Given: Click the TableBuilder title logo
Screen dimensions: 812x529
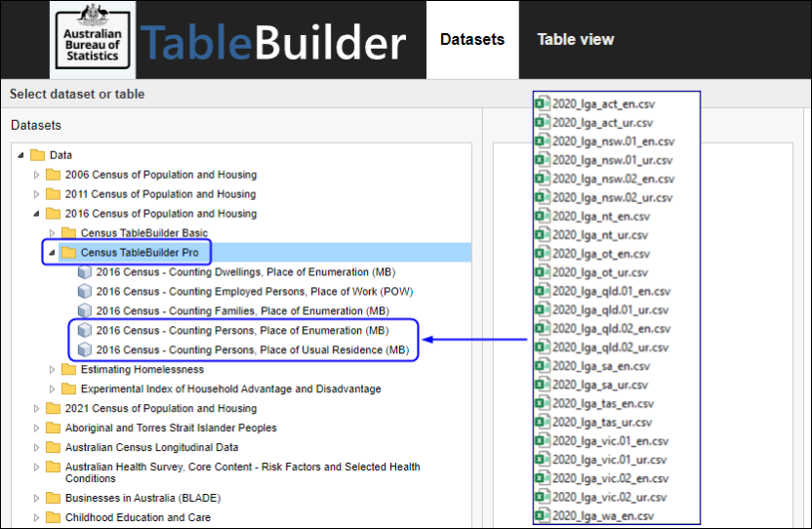Looking at the screenshot, I should coord(273,43).
